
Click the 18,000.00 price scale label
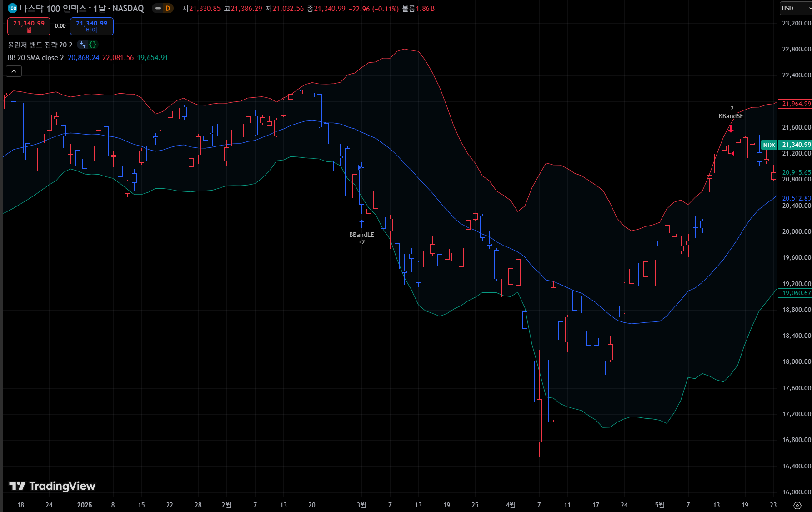[x=796, y=361]
